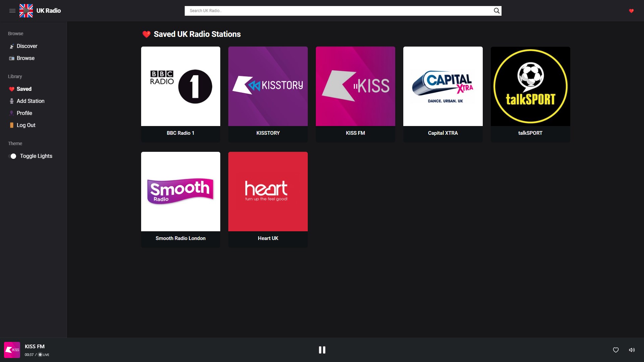Select the Heart UK station card
644x362 pixels.
coord(268,192)
